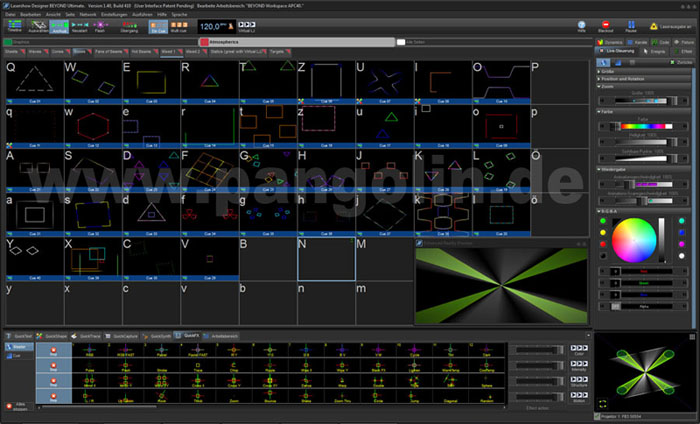Adjust the Red channel slider
Viewport: 700px width, 424px height.
coord(643,271)
